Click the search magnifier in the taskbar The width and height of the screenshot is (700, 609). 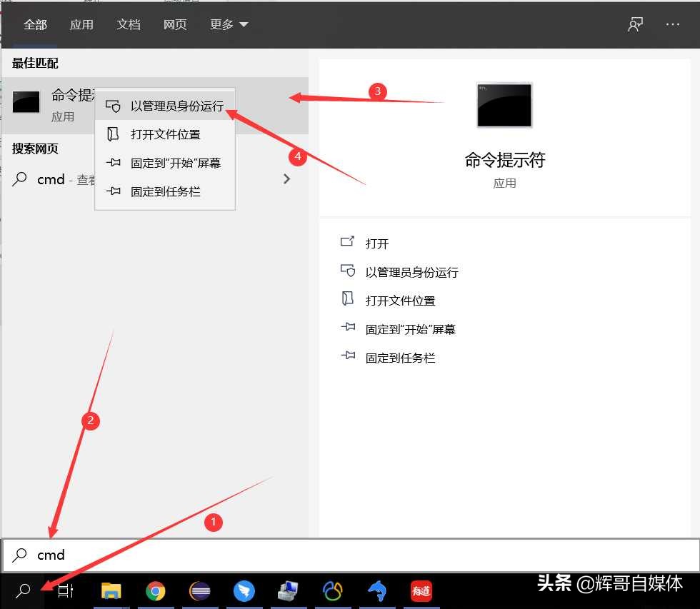tap(21, 591)
